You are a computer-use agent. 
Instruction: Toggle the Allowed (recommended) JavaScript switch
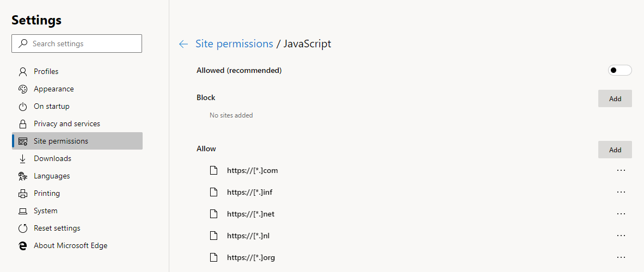(x=620, y=70)
